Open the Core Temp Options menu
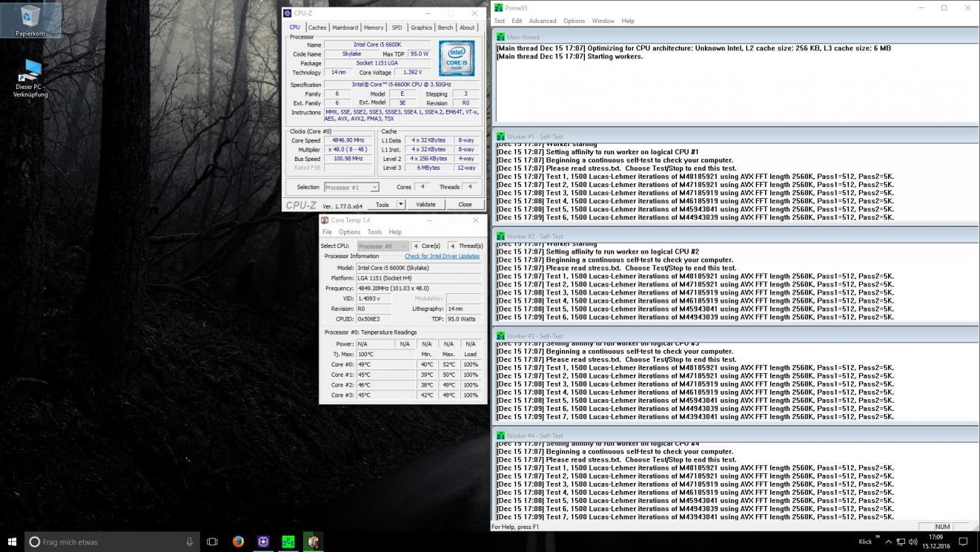 coord(349,231)
